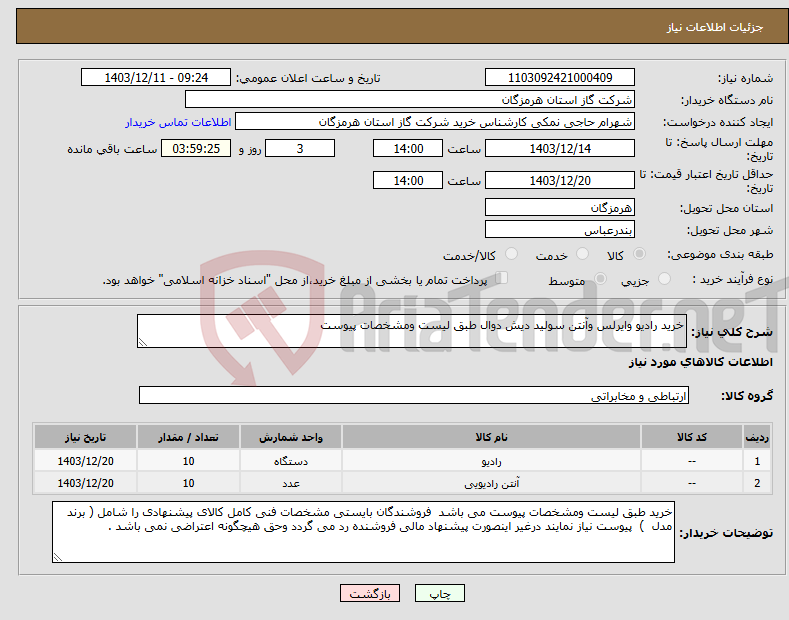Click the price validity date 1403/12/20 field
The image size is (789, 620).
tap(560, 180)
